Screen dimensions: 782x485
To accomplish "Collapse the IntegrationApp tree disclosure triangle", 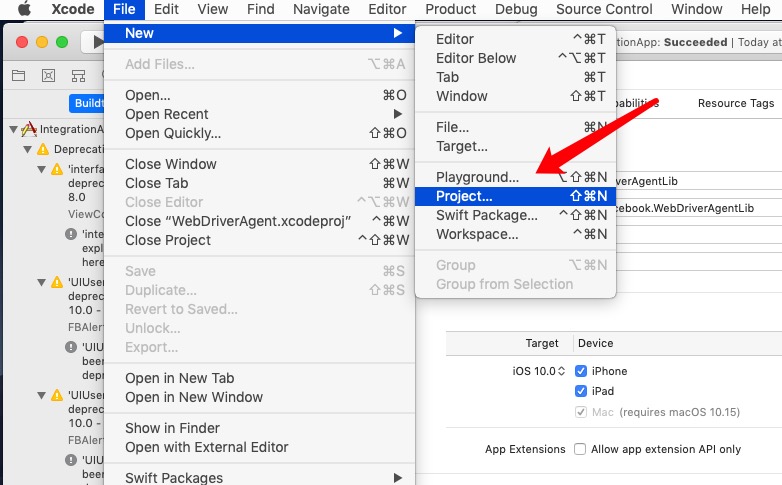I will (x=13, y=130).
